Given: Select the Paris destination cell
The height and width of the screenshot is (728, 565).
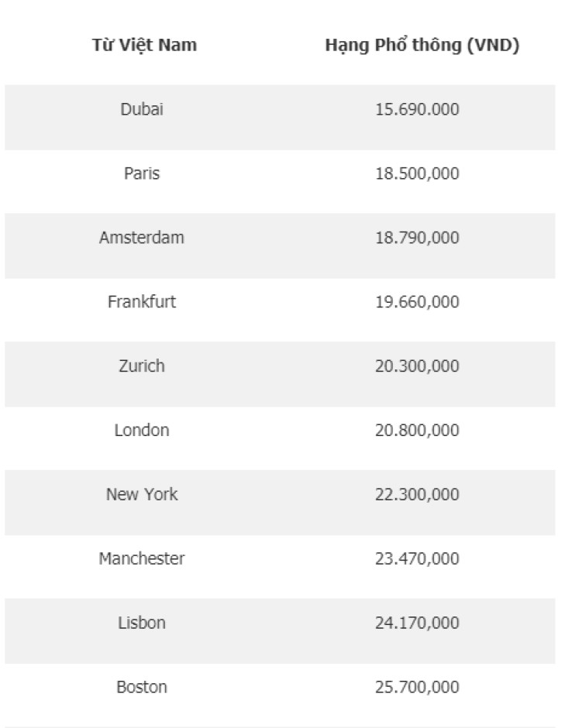Looking at the screenshot, I should [x=142, y=173].
